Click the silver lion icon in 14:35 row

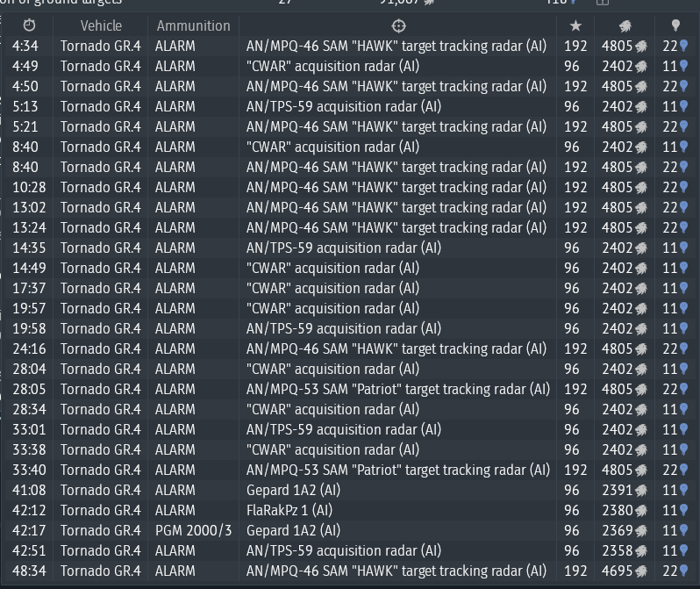pos(641,248)
